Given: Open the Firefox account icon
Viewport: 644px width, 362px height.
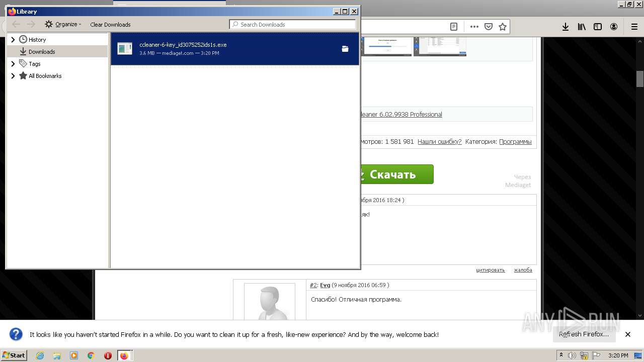Looking at the screenshot, I should (x=614, y=27).
